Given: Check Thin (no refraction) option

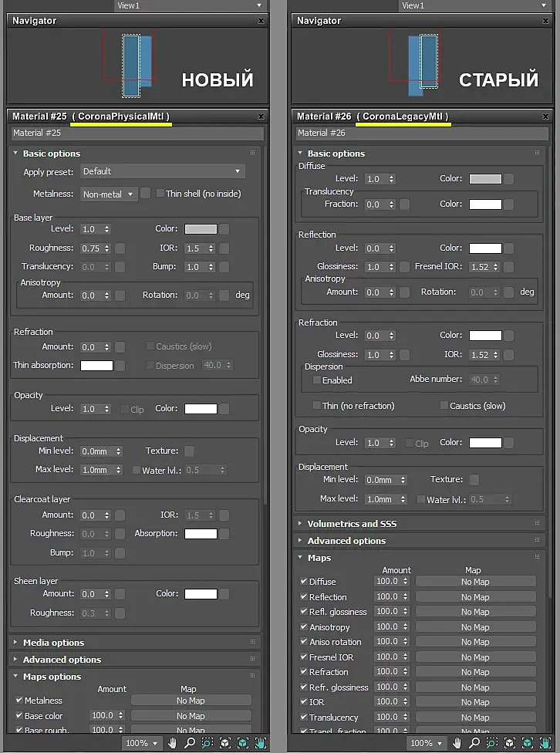Looking at the screenshot, I should 316,405.
